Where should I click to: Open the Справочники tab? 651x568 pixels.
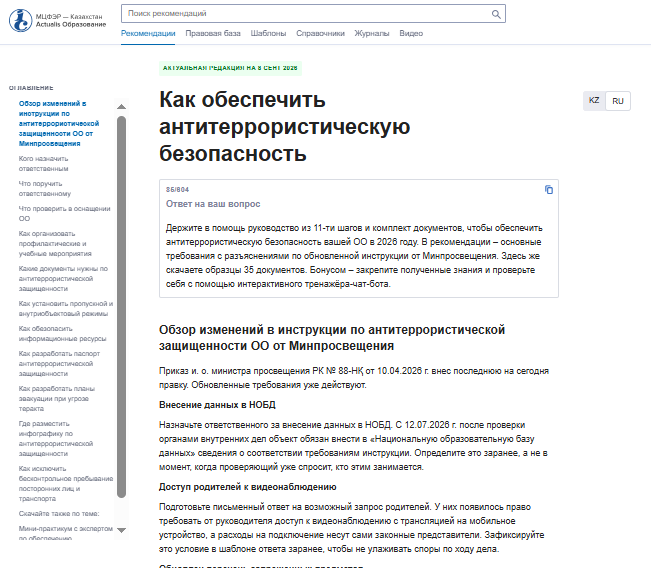click(320, 33)
